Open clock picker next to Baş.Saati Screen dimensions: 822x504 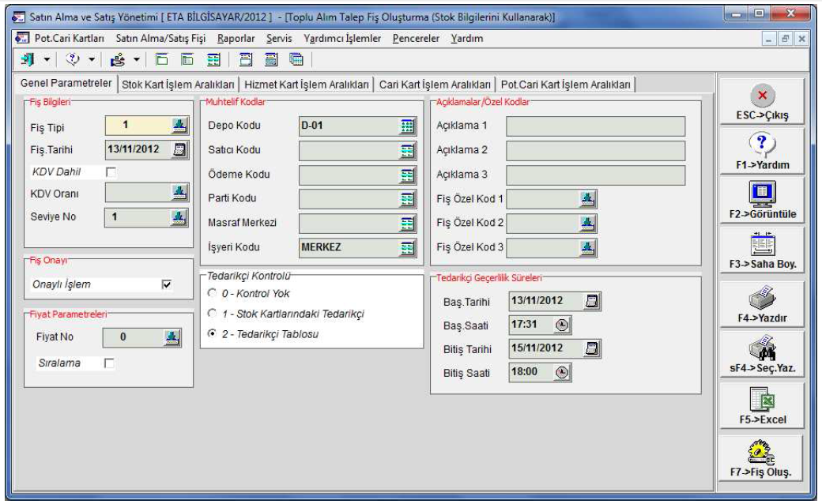coord(562,325)
